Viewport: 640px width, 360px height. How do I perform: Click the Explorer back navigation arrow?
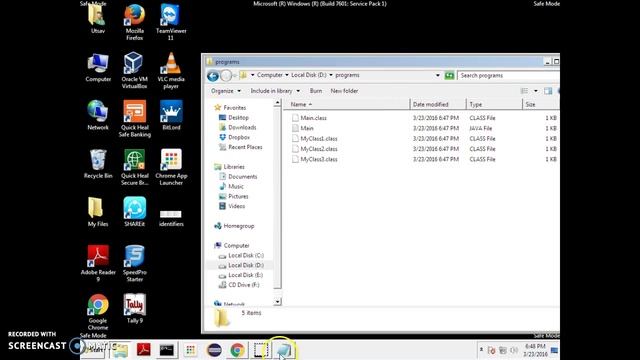coord(213,76)
